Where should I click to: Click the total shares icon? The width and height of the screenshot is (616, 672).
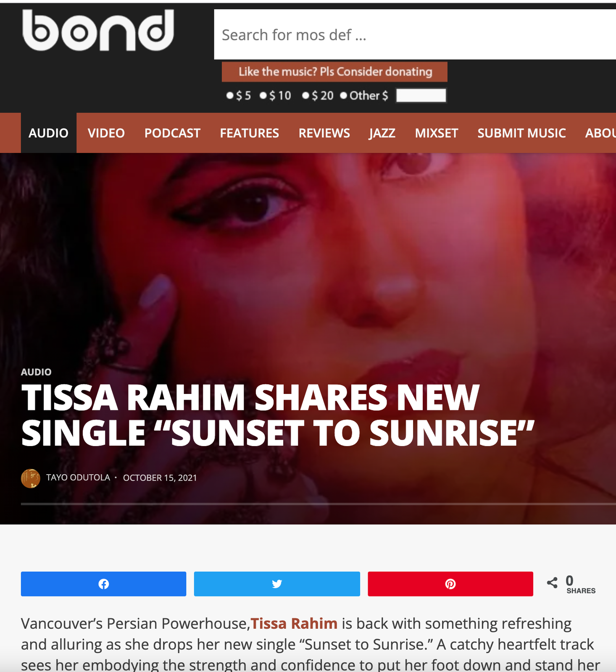tap(552, 583)
